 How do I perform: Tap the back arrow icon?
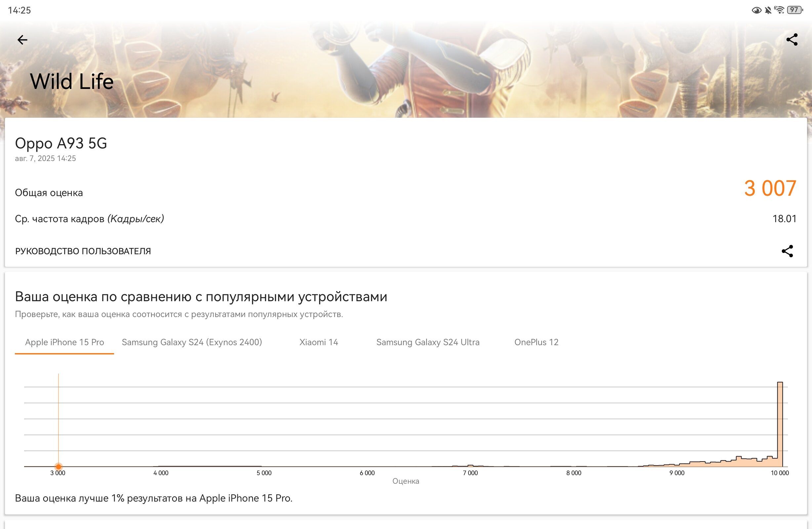tap(22, 40)
